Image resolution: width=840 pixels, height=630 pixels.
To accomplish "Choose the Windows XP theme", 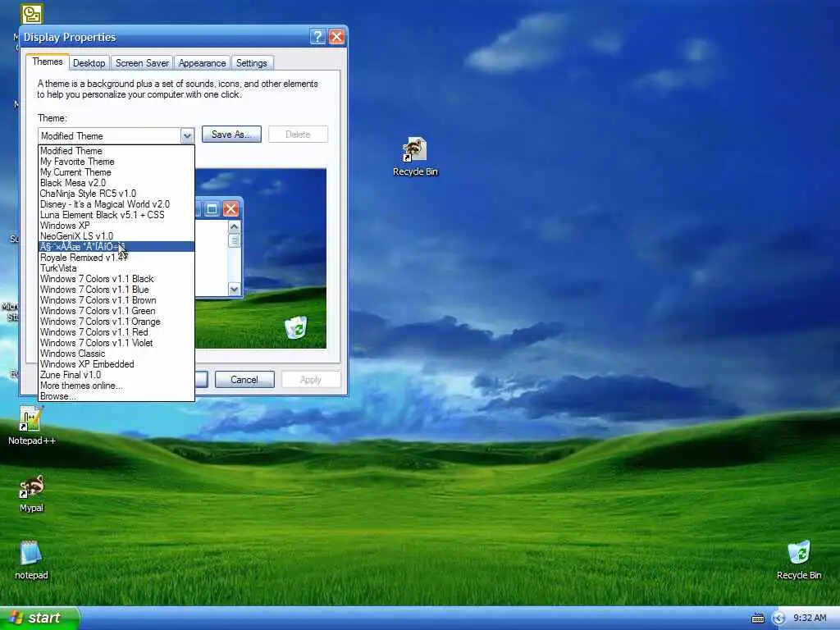I will [116, 226].
